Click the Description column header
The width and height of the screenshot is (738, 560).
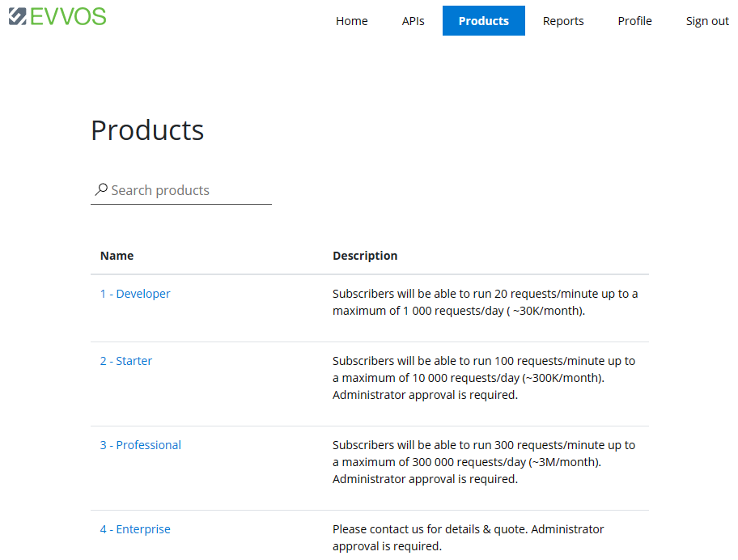coord(365,256)
